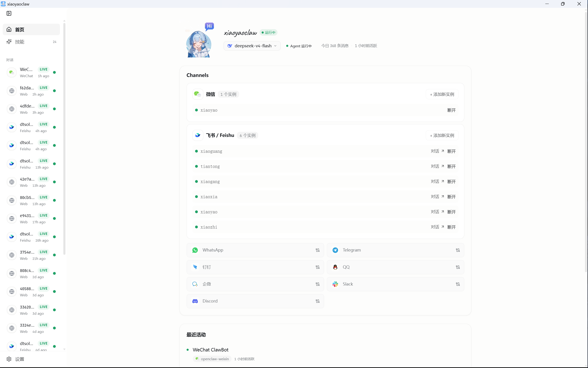Click the Discord connect icon

318,301
